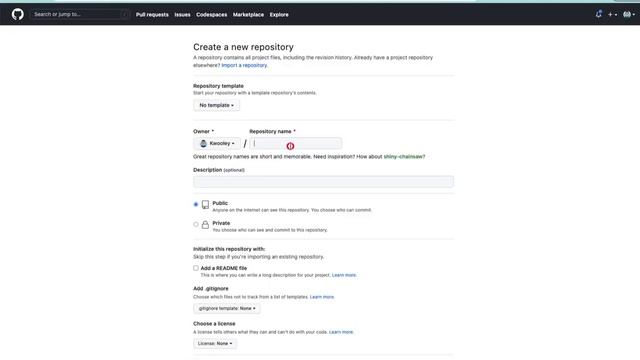Focus the Description input field

point(323,182)
